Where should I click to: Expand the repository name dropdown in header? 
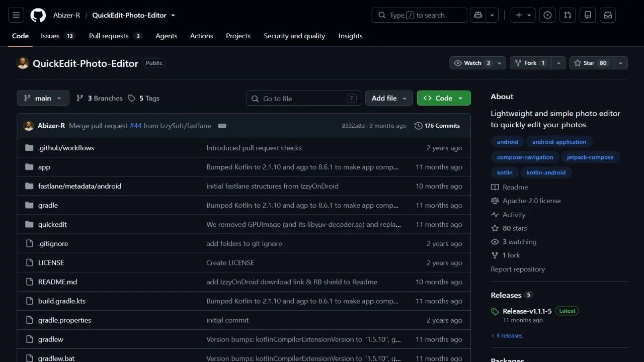[173, 15]
